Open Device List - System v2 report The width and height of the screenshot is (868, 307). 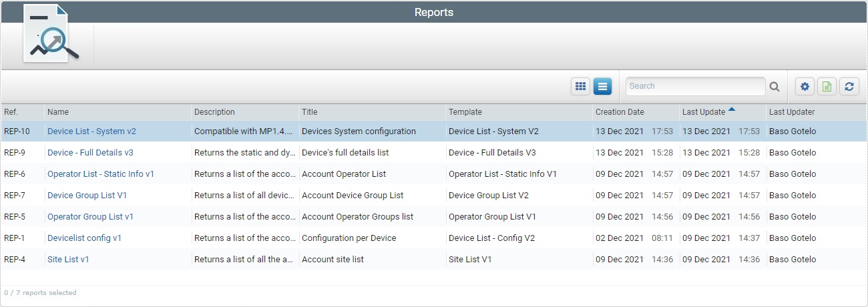coord(91,131)
